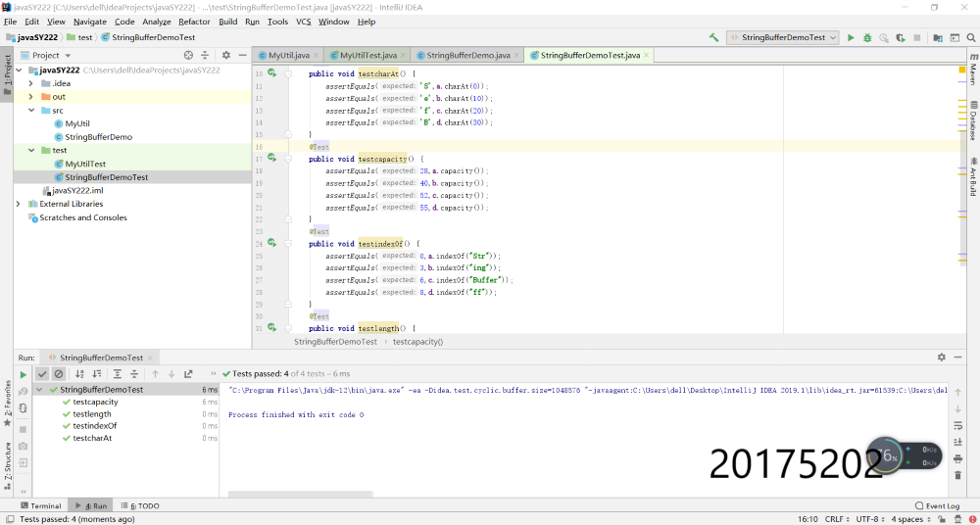The image size is (980, 525).
Task: Collapse StringBufferDemoTest results tree node
Action: 39,390
